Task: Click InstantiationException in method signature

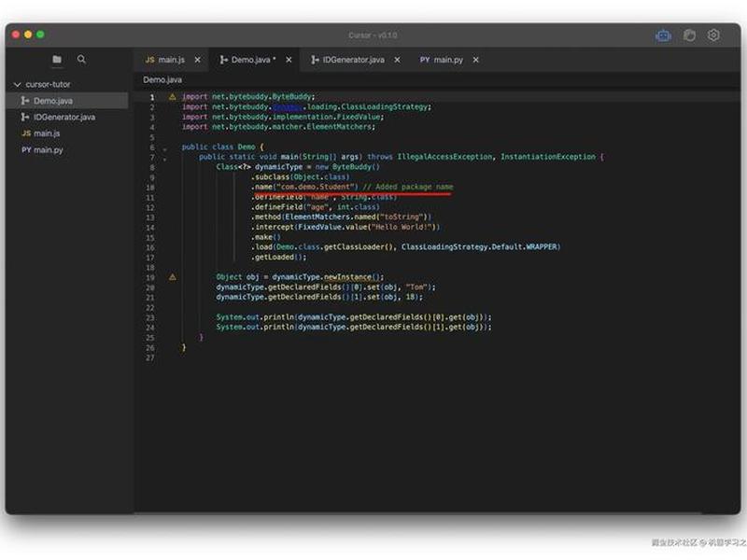Action: (548, 157)
